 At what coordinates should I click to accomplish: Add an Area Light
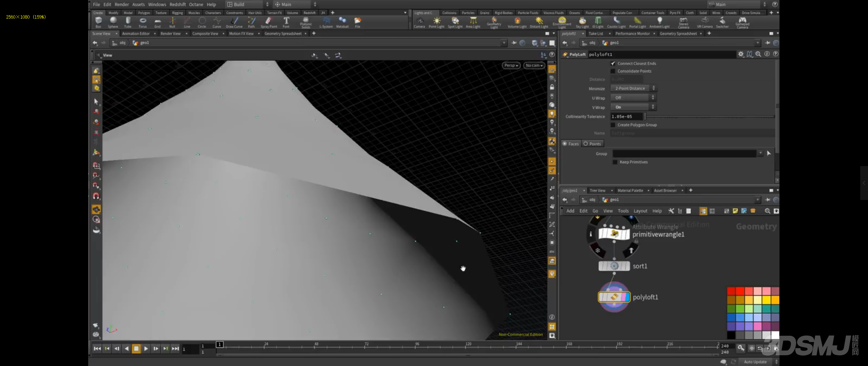tap(473, 22)
